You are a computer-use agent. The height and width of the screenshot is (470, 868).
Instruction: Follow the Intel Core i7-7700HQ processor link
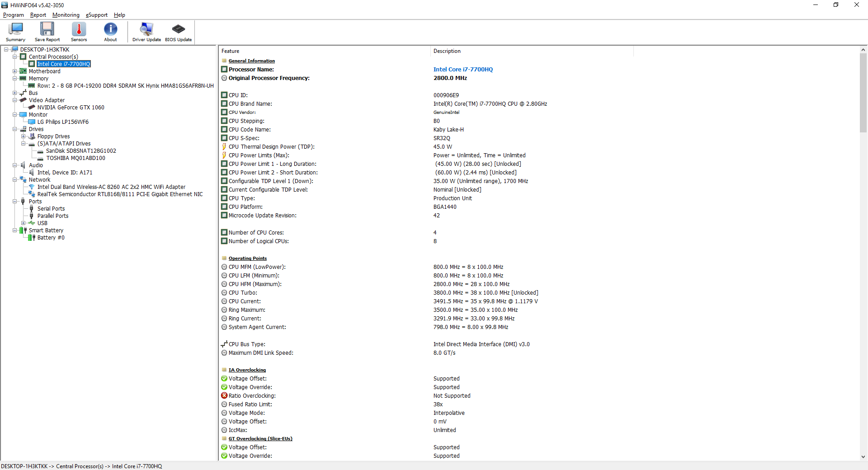point(463,69)
